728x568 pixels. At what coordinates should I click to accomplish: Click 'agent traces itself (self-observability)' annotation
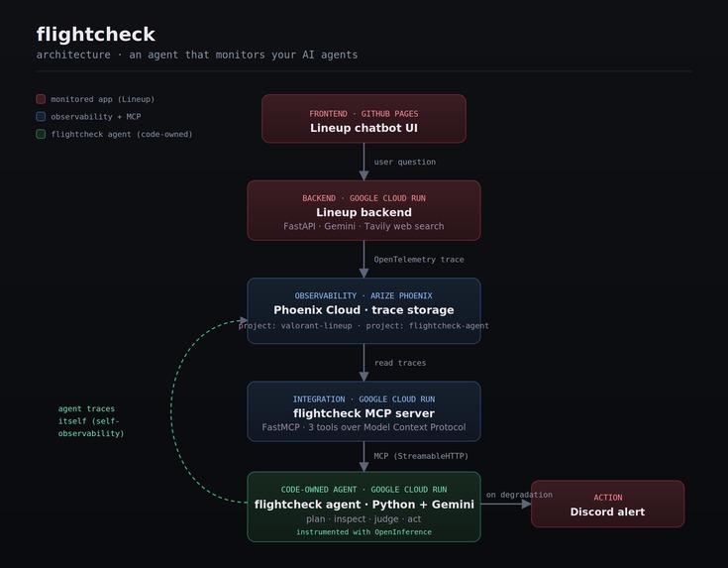pyautogui.click(x=91, y=420)
